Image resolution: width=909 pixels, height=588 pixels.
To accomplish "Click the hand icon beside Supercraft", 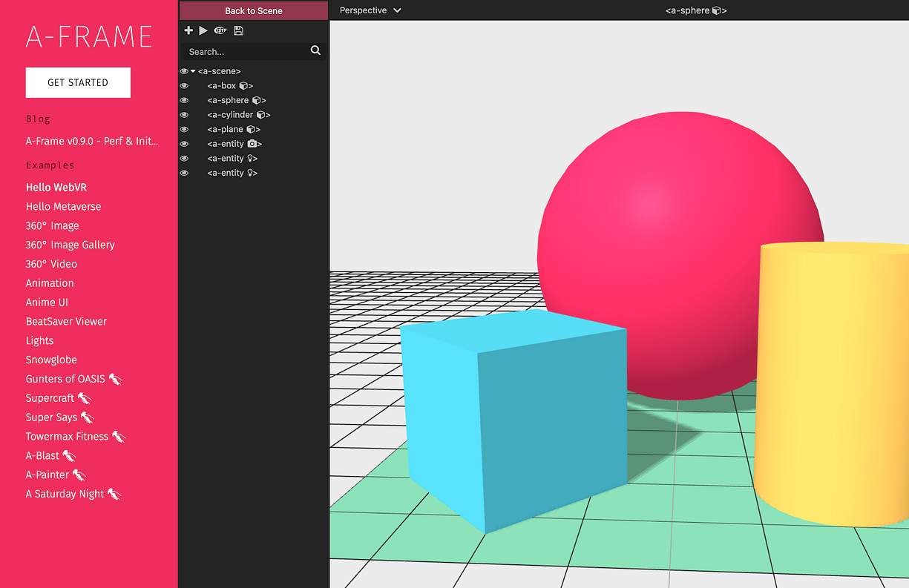I will 85,398.
